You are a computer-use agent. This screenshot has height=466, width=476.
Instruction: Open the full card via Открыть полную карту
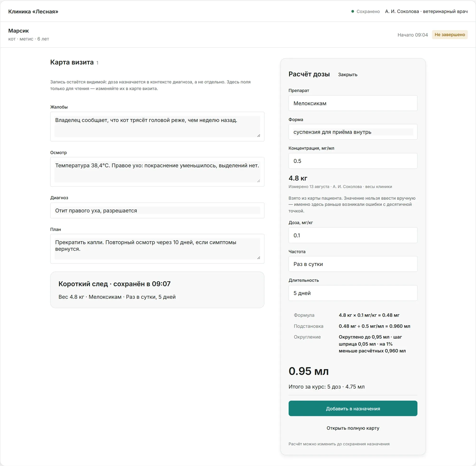(353, 428)
